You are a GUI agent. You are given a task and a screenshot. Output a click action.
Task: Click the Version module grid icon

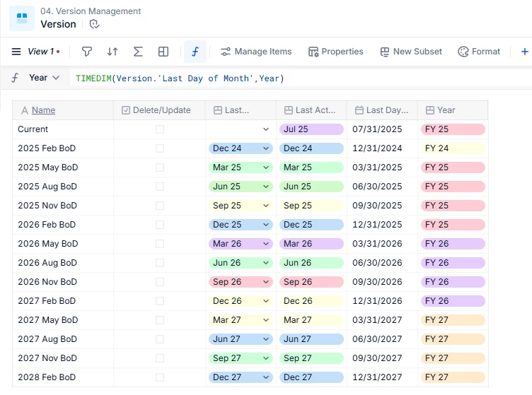pyautogui.click(x=22, y=18)
